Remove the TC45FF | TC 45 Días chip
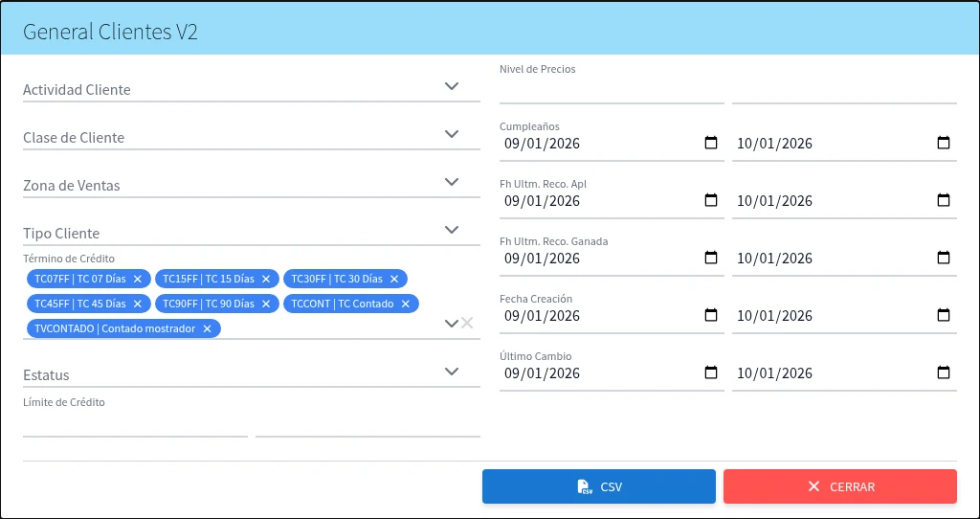980x519 pixels. pos(138,304)
